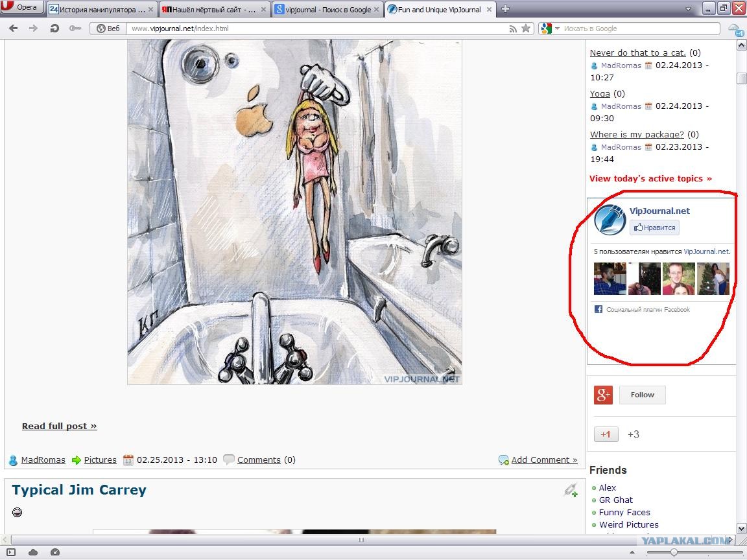Close the История манипулятора tab
The image size is (747, 560).
point(150,10)
